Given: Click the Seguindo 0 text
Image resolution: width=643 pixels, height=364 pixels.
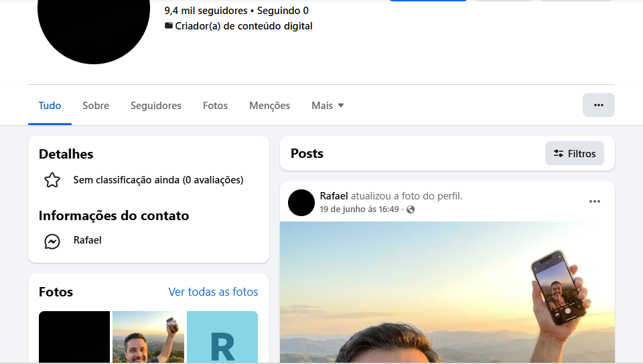Looking at the screenshot, I should tap(283, 11).
